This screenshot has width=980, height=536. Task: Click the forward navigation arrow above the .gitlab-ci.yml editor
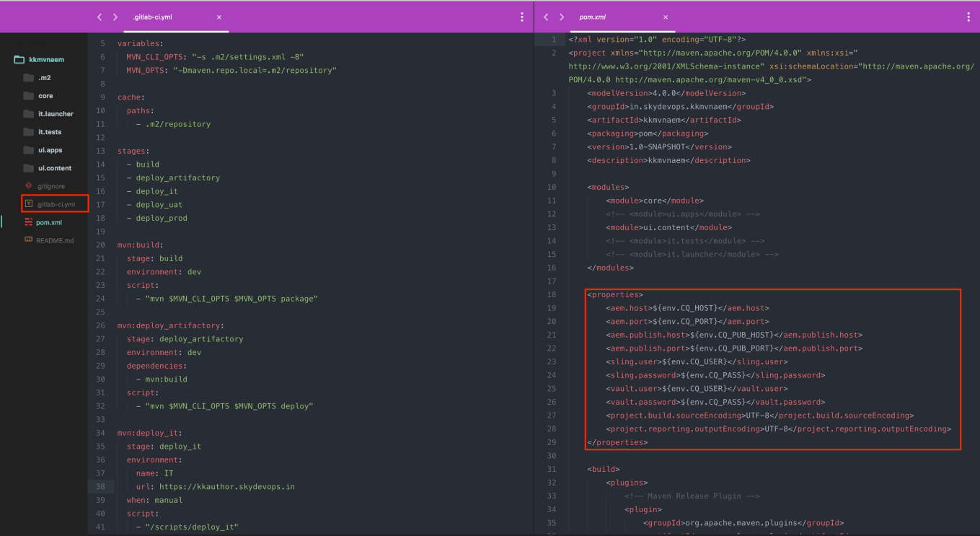[x=115, y=17]
